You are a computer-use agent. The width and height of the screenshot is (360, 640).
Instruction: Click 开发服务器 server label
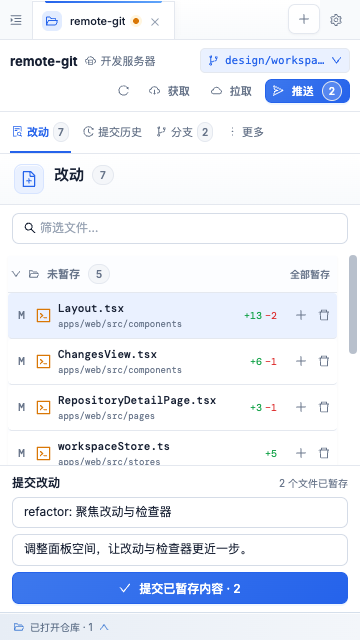pyautogui.click(x=120, y=61)
